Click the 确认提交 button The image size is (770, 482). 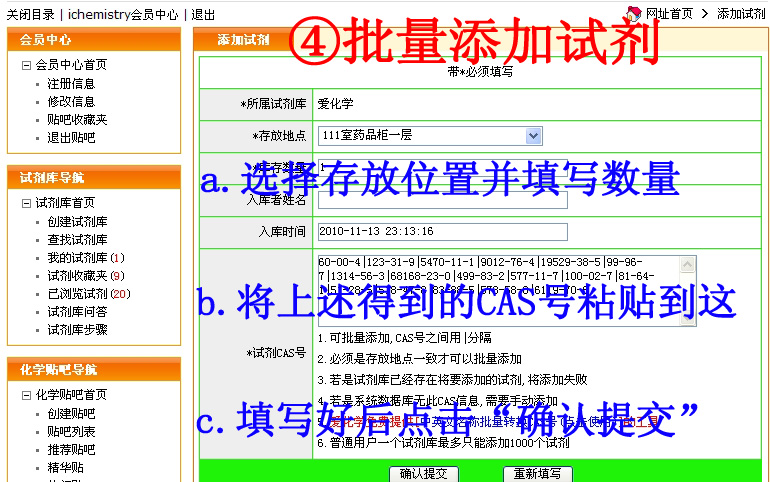(424, 473)
